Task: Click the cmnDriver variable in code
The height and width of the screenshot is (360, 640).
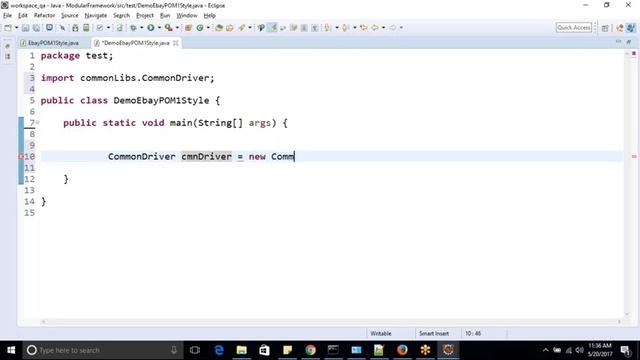Action: pyautogui.click(x=207, y=156)
